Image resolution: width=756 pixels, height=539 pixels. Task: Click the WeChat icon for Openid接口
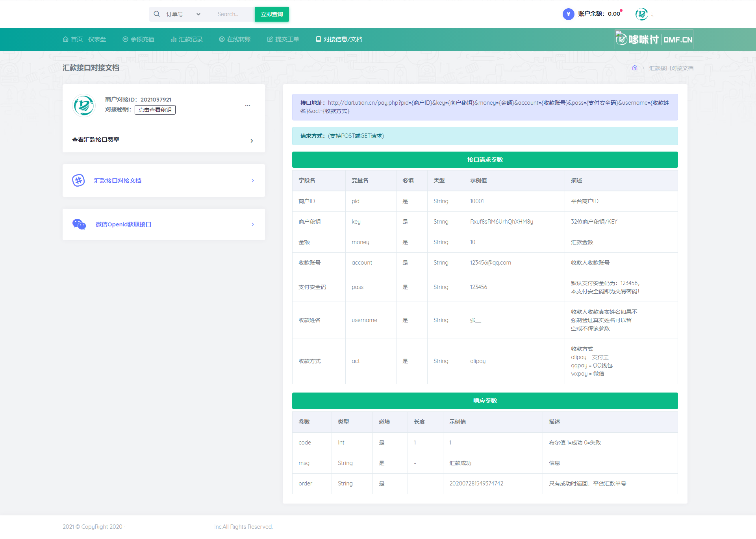click(79, 224)
